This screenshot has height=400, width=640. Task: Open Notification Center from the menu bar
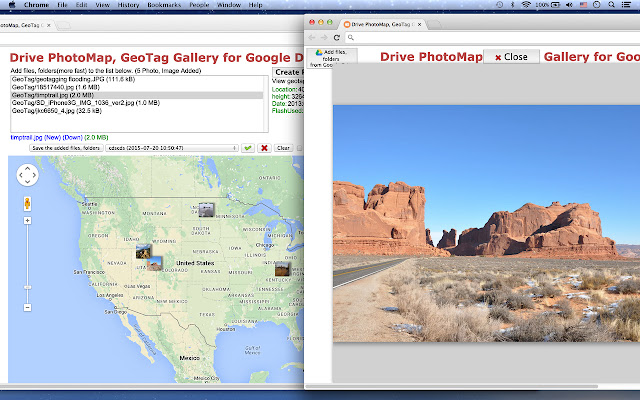(x=626, y=5)
